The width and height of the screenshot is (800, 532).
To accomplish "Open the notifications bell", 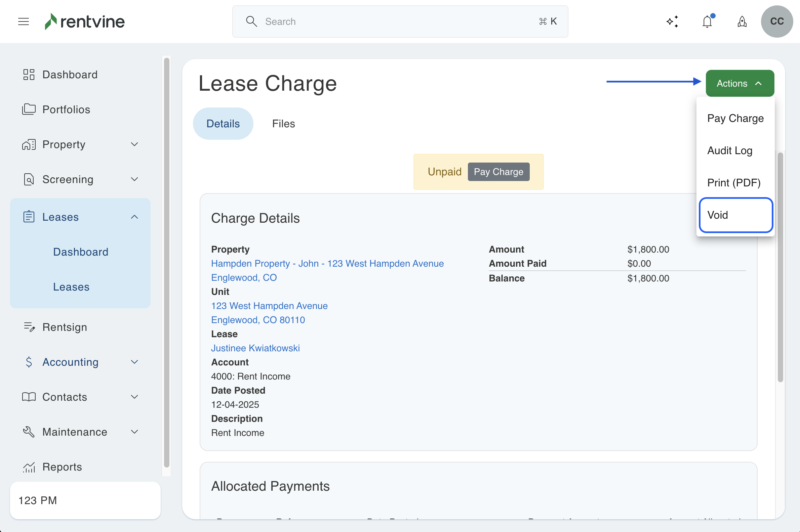I will (707, 22).
